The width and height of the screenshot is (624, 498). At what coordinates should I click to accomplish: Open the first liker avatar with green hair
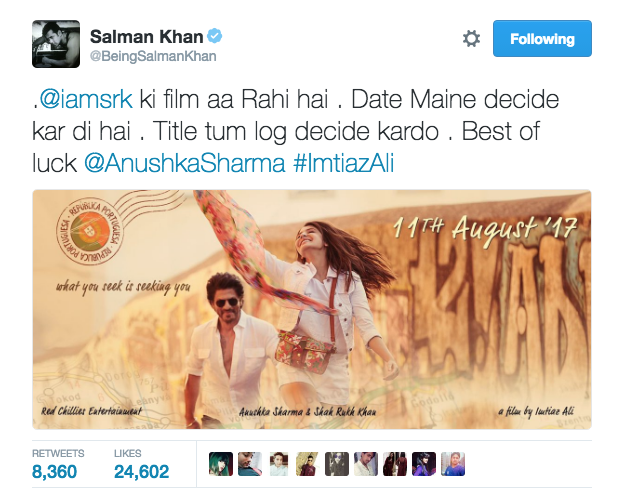221,464
